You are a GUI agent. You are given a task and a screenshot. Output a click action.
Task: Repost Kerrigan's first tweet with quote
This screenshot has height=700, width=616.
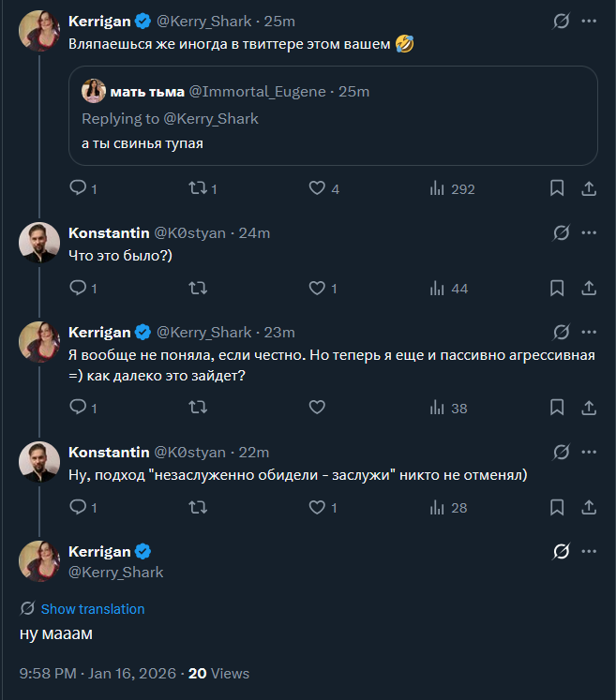coord(197,188)
